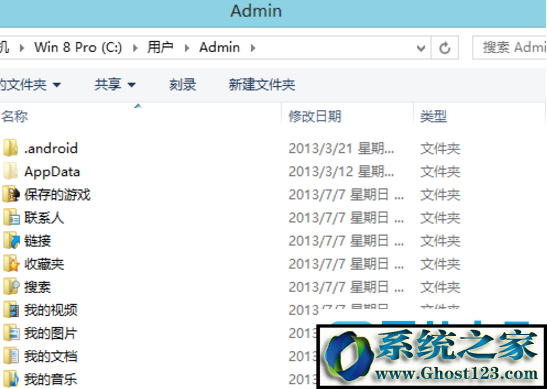Click the 保存的游戏 folder icon
Viewport: 547px width, 389px height.
11,194
